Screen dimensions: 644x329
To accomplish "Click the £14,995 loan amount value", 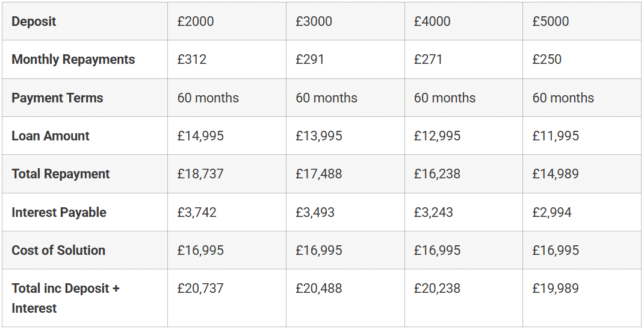I will click(x=200, y=136).
